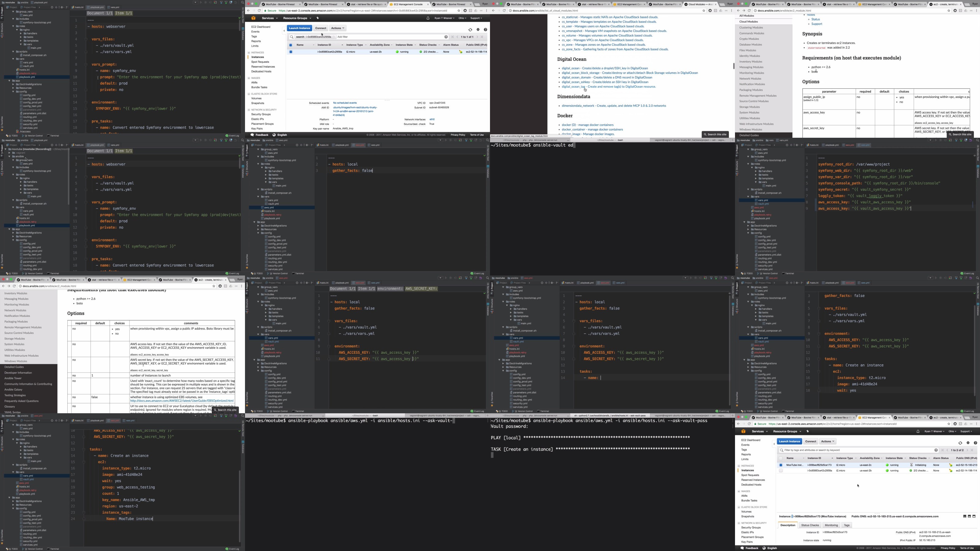Uncheck the MooTube instance row checkbox
This screenshot has height=551, width=980.
click(781, 465)
